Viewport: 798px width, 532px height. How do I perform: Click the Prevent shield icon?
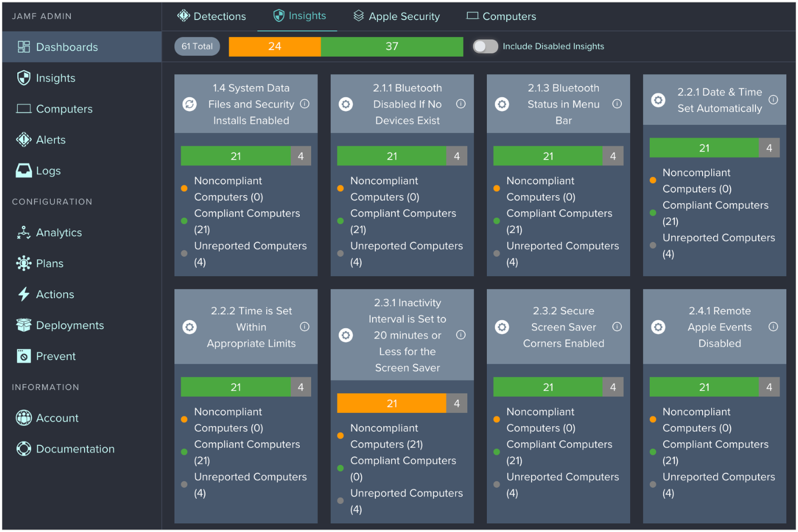pos(24,356)
